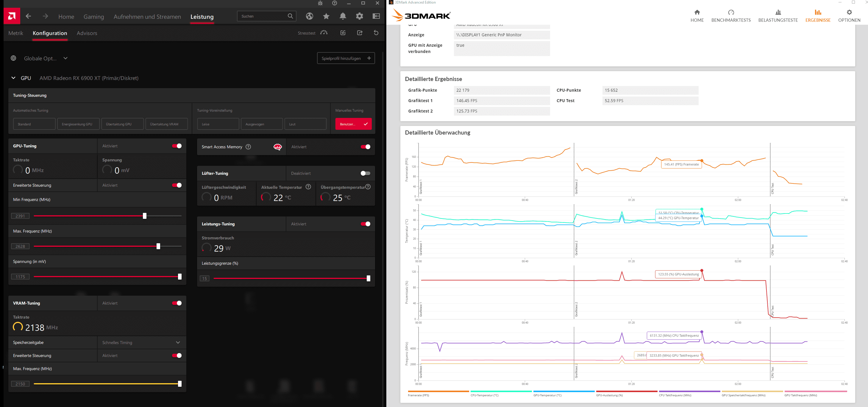Click Spielprofil hinzufügen button
This screenshot has height=407, width=868.
pyautogui.click(x=346, y=58)
